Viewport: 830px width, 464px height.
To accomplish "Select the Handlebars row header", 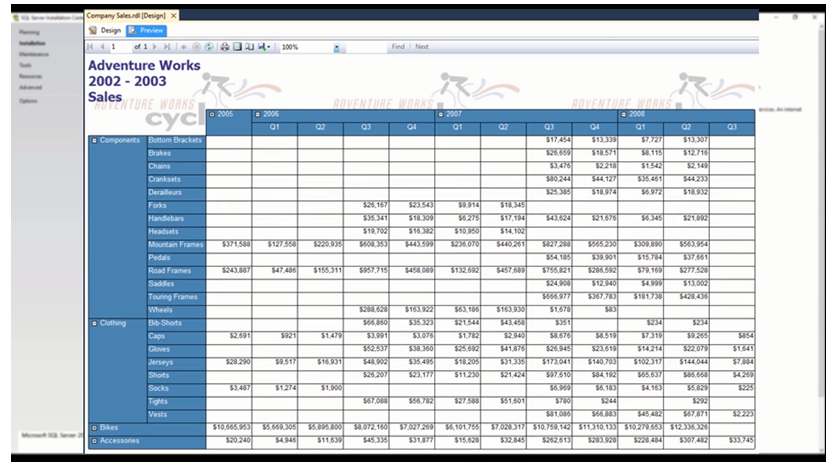I will (x=176, y=219).
